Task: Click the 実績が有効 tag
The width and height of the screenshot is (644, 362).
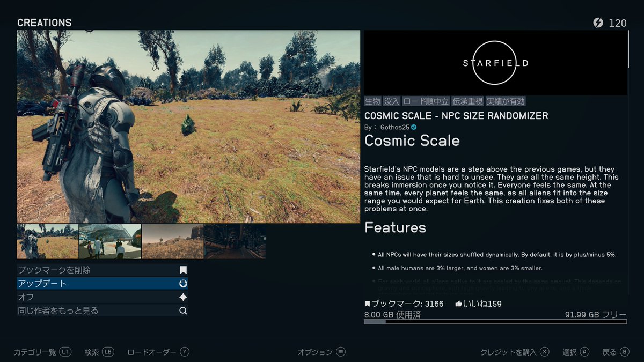Action: click(506, 101)
